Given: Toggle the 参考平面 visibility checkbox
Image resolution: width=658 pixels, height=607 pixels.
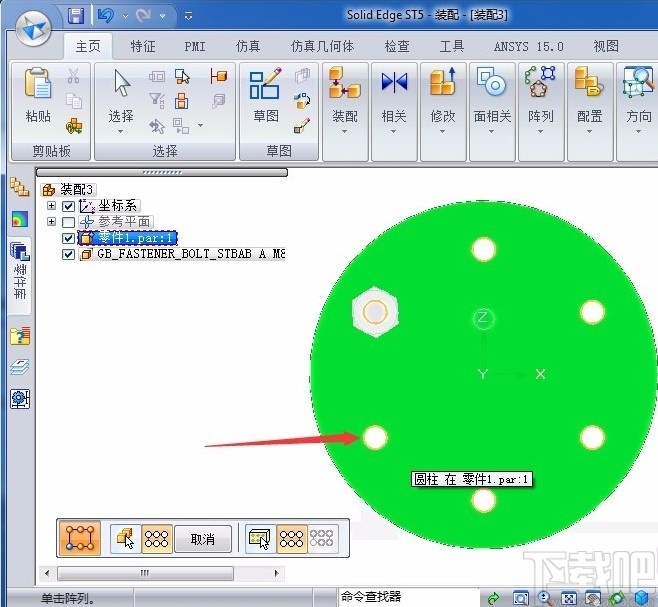Looking at the screenshot, I should pyautogui.click(x=68, y=222).
